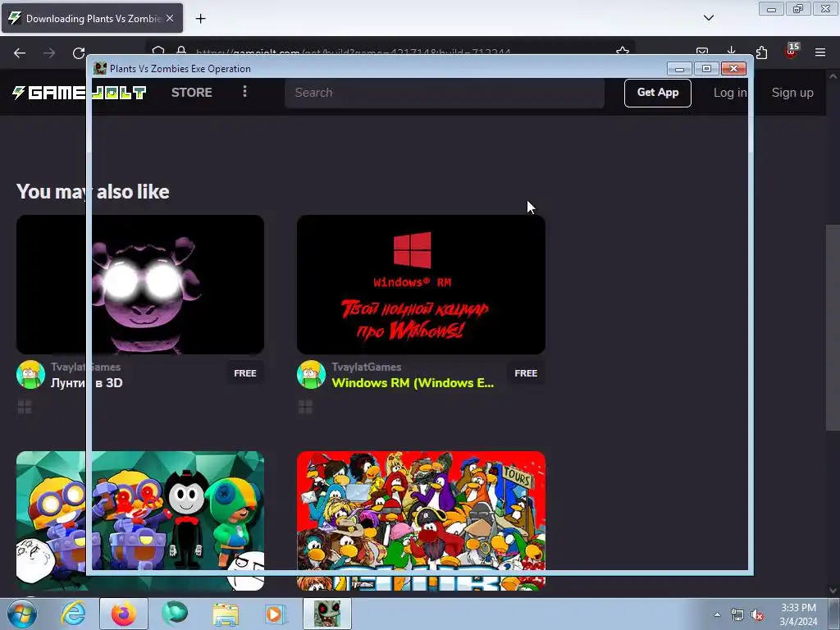This screenshot has height=630, width=840.
Task: Click the FREE badge on Windows RM
Action: click(x=526, y=373)
